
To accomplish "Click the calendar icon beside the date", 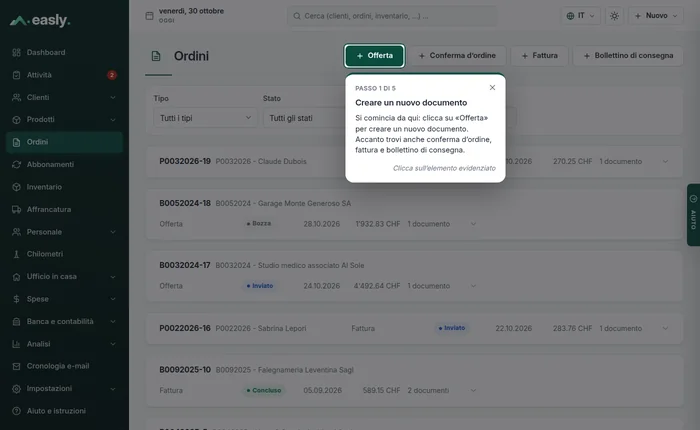I will pos(150,16).
